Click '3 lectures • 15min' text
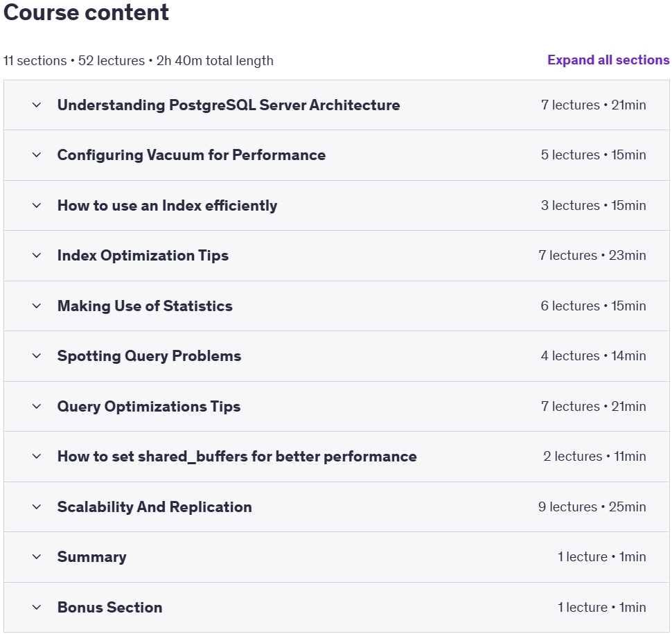 pos(593,205)
